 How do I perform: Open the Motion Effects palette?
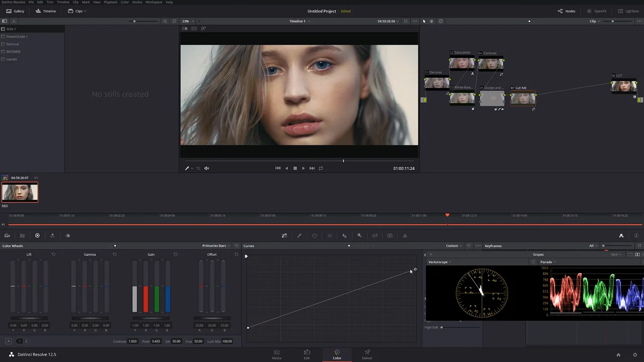(68, 235)
